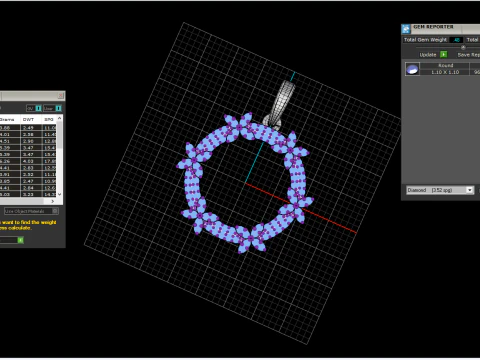Click the Gem Reporter panel icon

[x=406, y=29]
